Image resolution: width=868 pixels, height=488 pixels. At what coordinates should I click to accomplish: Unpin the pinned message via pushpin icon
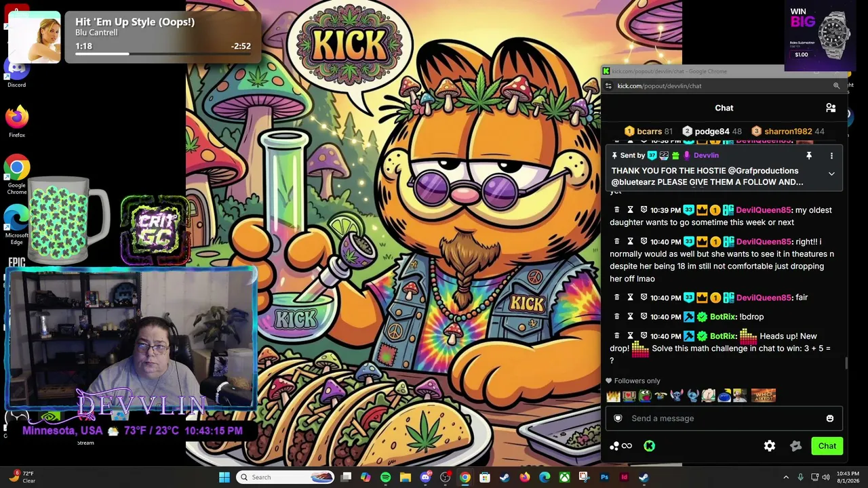pyautogui.click(x=808, y=156)
